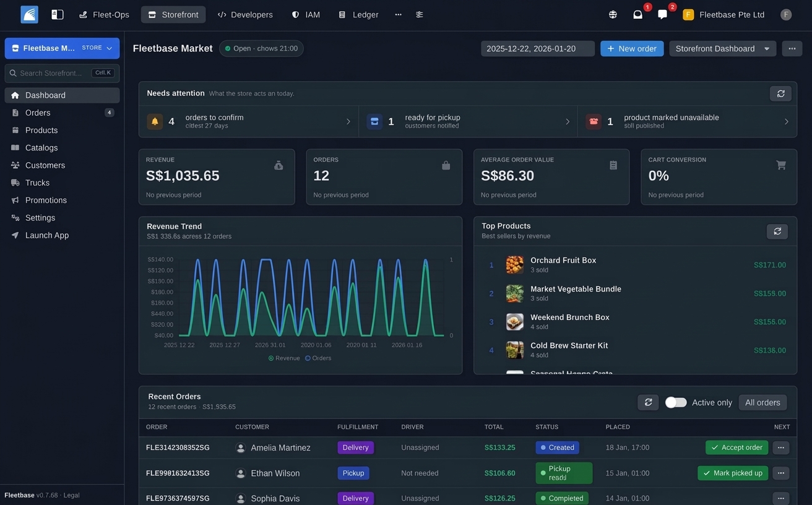812x505 pixels.
Task: Click the Fleetbase logo icon
Action: point(29,14)
